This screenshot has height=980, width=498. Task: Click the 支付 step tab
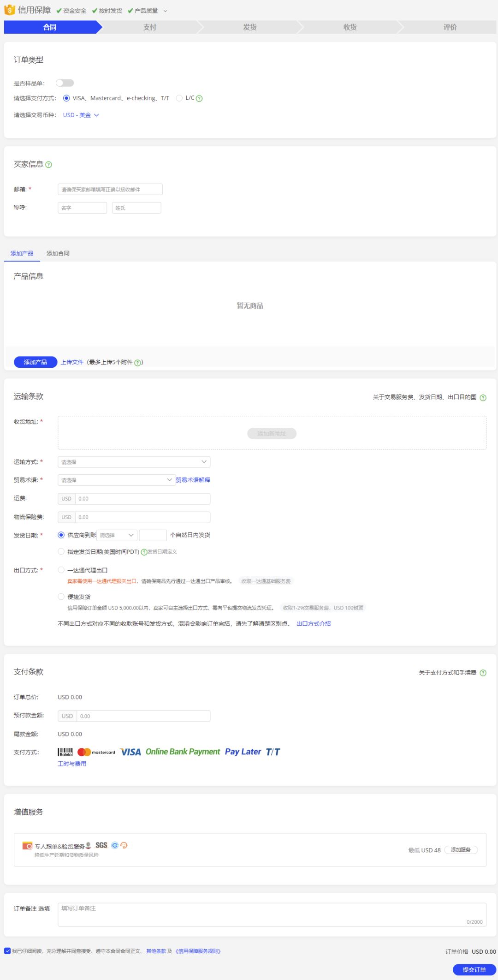pyautogui.click(x=150, y=27)
